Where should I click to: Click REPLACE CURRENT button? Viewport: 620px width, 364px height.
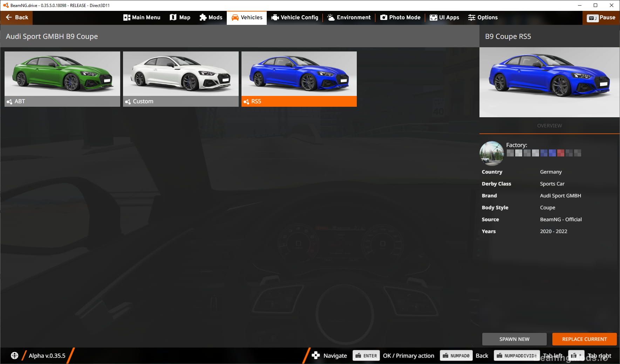point(584,339)
